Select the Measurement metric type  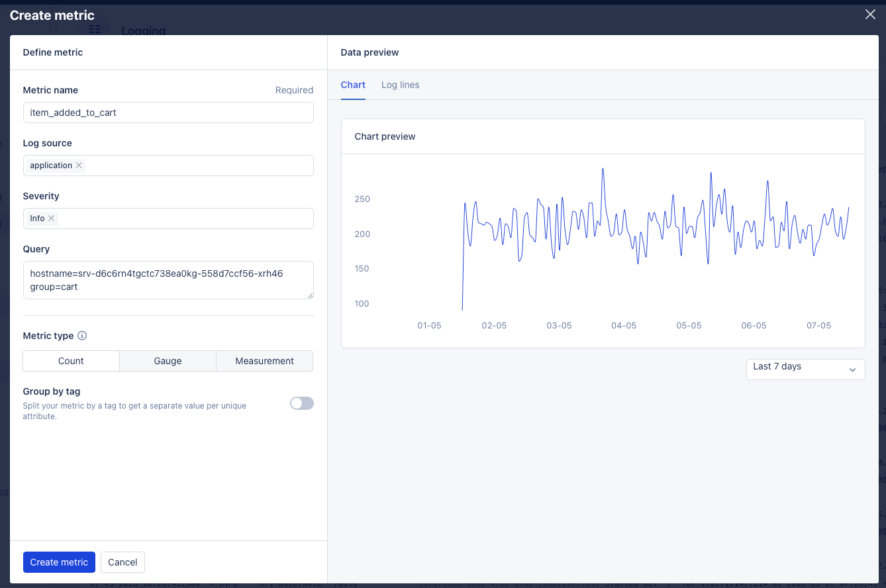point(264,361)
